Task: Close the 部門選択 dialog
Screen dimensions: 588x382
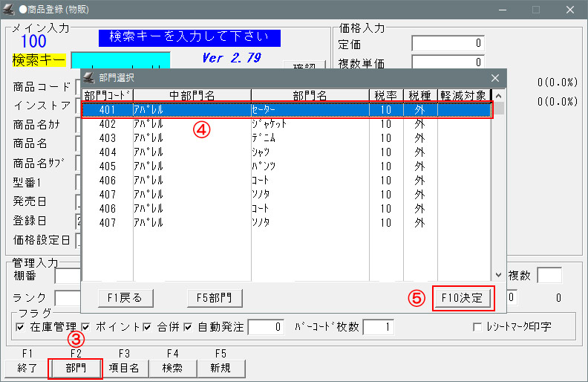Action: click(x=495, y=77)
